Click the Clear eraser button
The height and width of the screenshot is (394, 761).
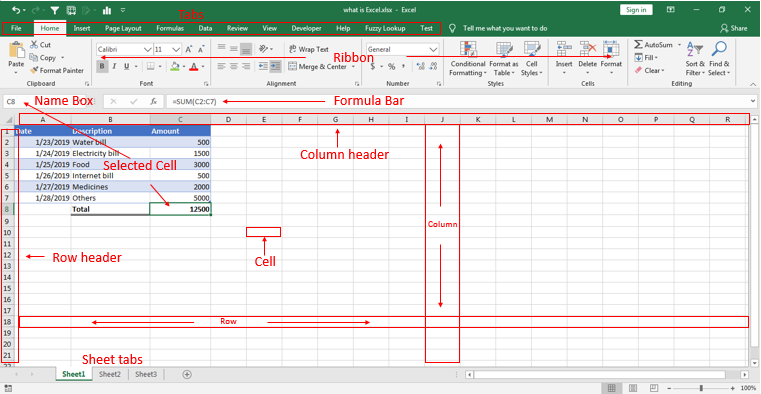[x=649, y=70]
